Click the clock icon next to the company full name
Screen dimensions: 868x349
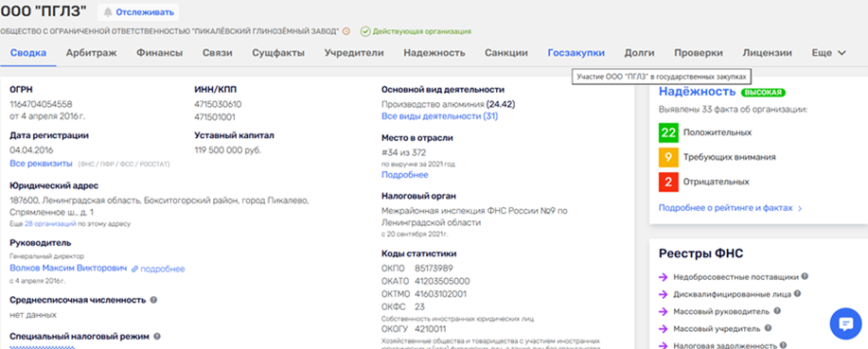[346, 31]
